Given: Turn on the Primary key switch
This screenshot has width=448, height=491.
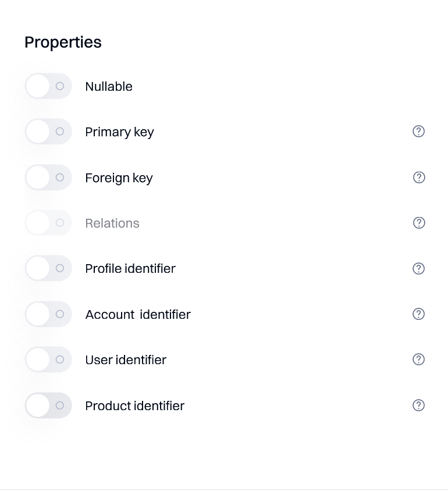Looking at the screenshot, I should [x=48, y=131].
